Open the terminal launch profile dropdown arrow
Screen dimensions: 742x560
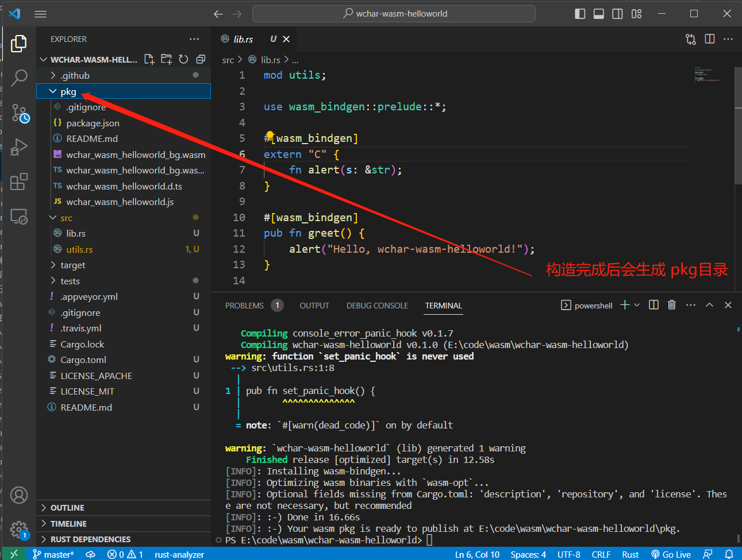[x=637, y=305]
